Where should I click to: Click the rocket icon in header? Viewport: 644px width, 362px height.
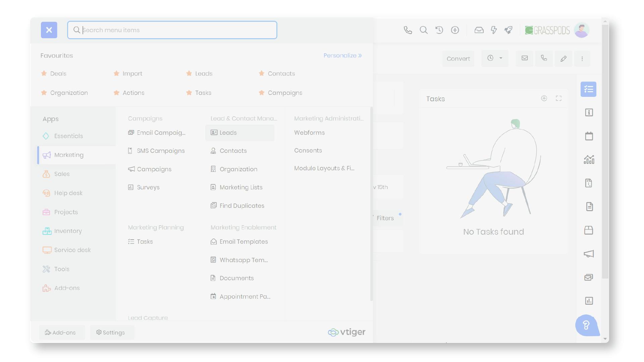click(508, 30)
